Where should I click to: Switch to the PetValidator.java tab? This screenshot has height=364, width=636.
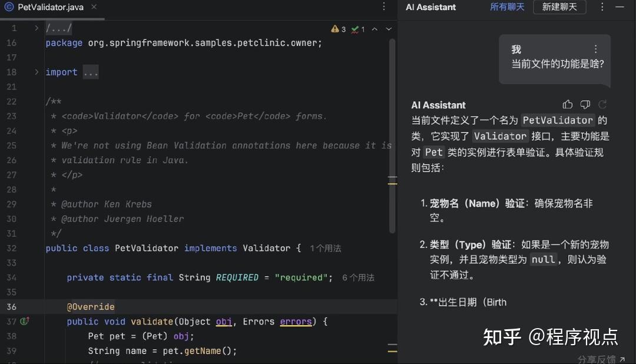pos(50,8)
